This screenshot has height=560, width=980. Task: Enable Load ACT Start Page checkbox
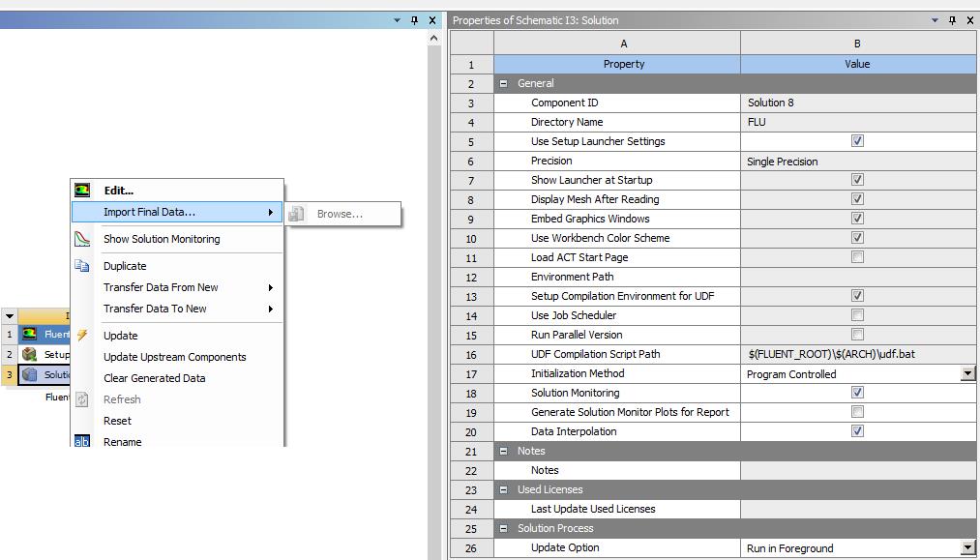(857, 257)
